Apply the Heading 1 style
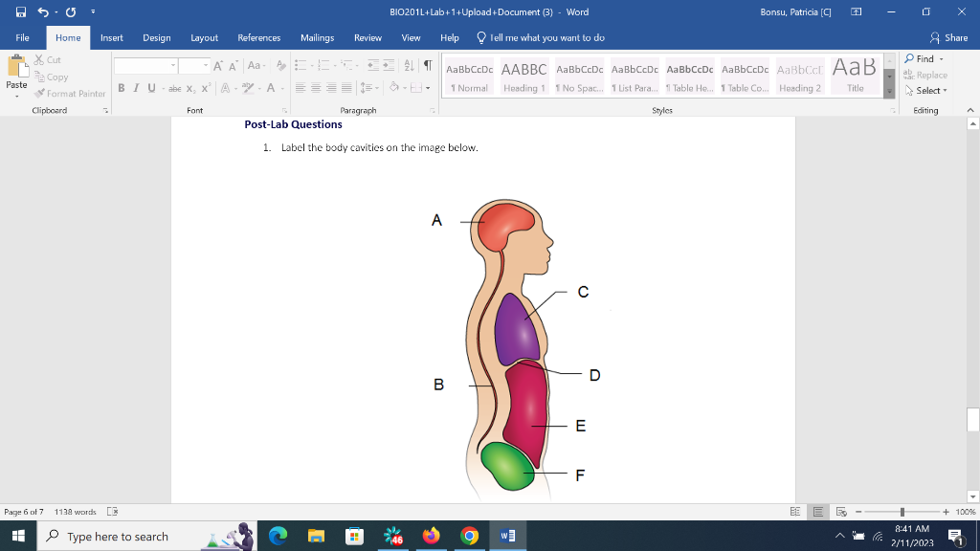Screen dimensions: 980x551 point(523,77)
